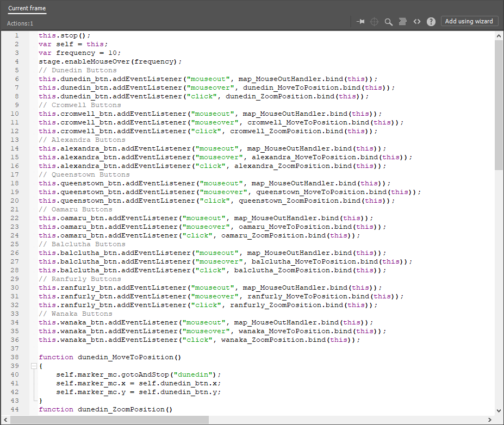Collapse the dunedin_MoveToPosition function block
Screen dimensions: 504x425
click(x=34, y=366)
